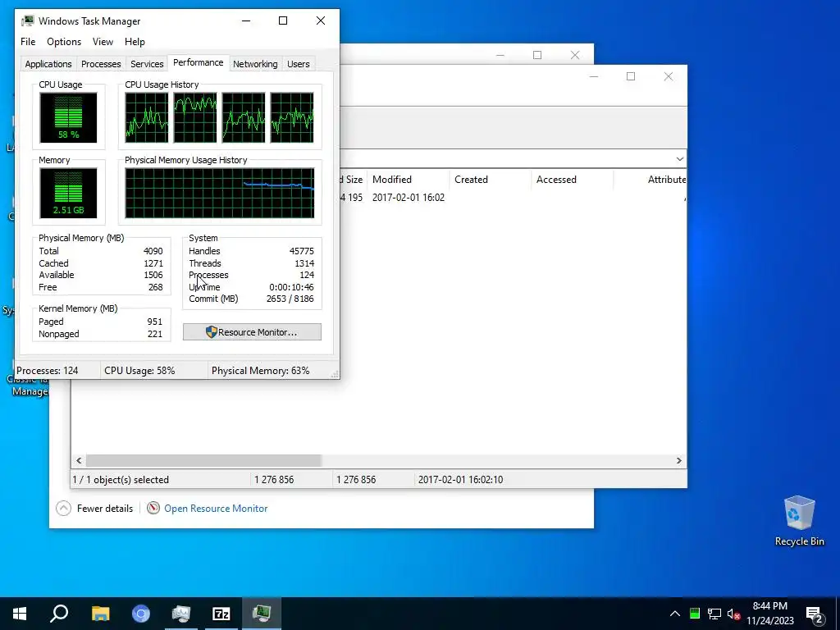Click the Windows Start button

[x=20, y=614]
